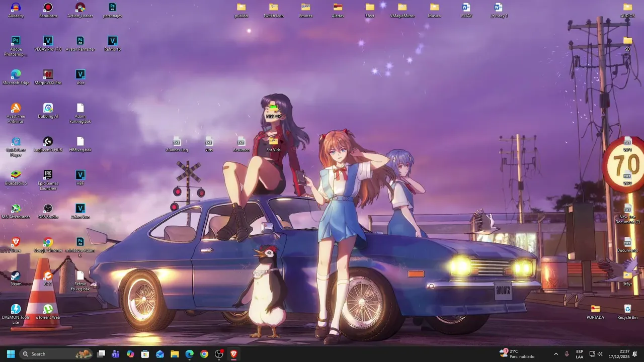Open File Explorer from the taskbar
644x362 pixels.
(x=175, y=354)
